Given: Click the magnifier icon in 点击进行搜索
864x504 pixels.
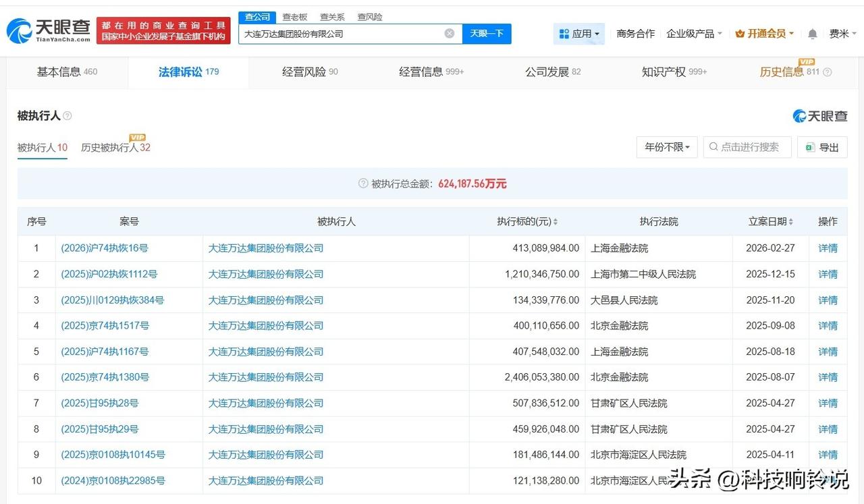Looking at the screenshot, I should (x=713, y=147).
